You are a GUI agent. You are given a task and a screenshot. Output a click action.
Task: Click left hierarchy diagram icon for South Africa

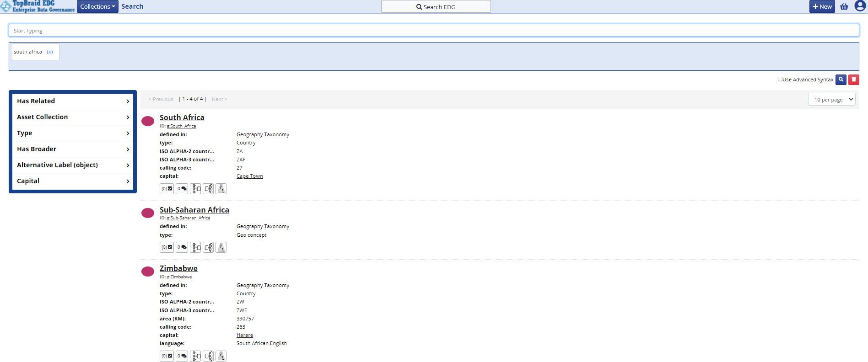point(196,189)
